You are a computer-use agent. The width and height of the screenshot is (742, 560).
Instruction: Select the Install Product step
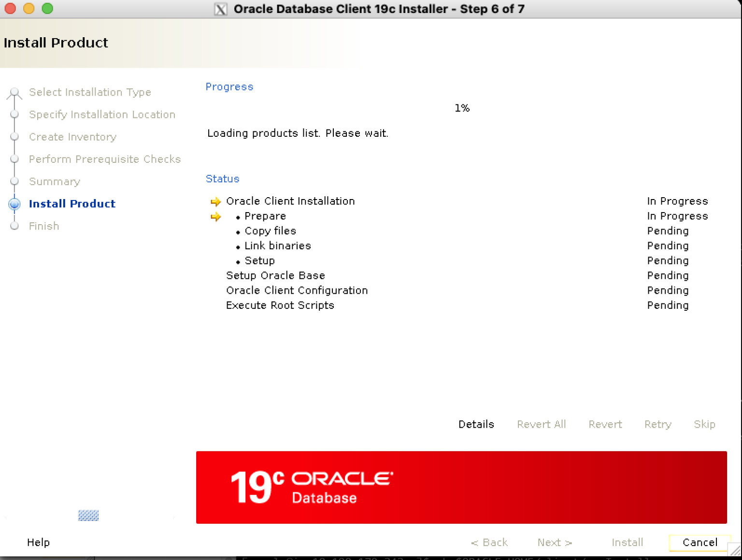click(x=72, y=204)
